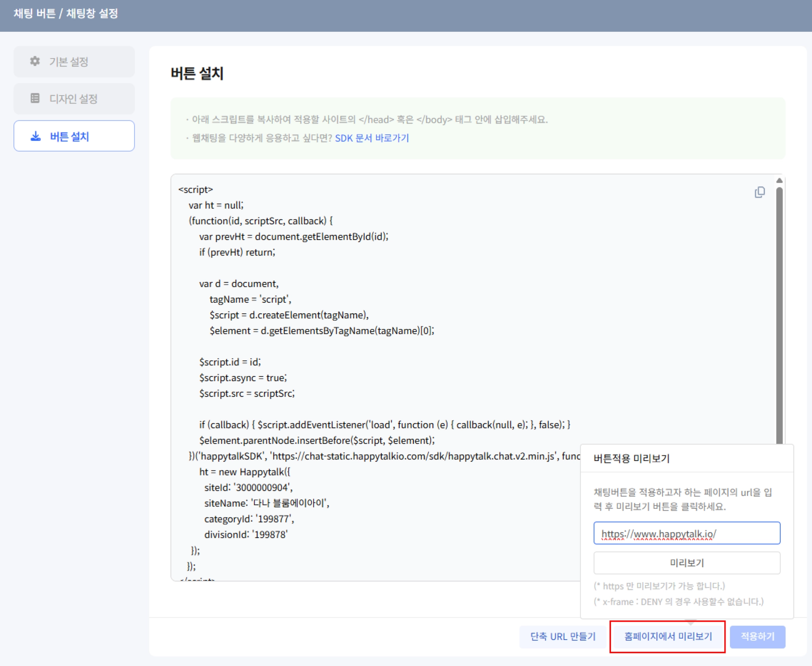The height and width of the screenshot is (666, 812).
Task: Click the 채팅 버튼 / 채팅창 설정 header title
Action: [x=66, y=14]
